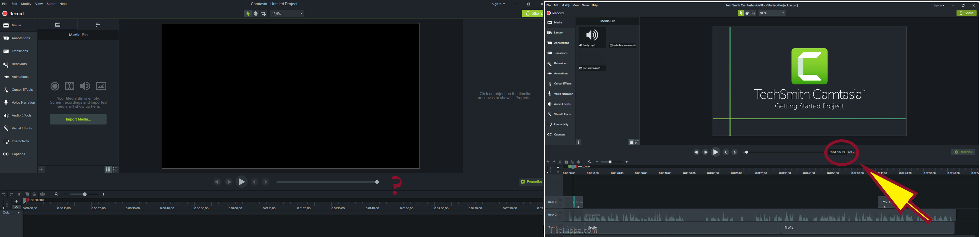Viewport: 980px width, 237px height.
Task: Click the Copy icon on Untitled Project timeline toolbar
Action: click(x=27, y=194)
